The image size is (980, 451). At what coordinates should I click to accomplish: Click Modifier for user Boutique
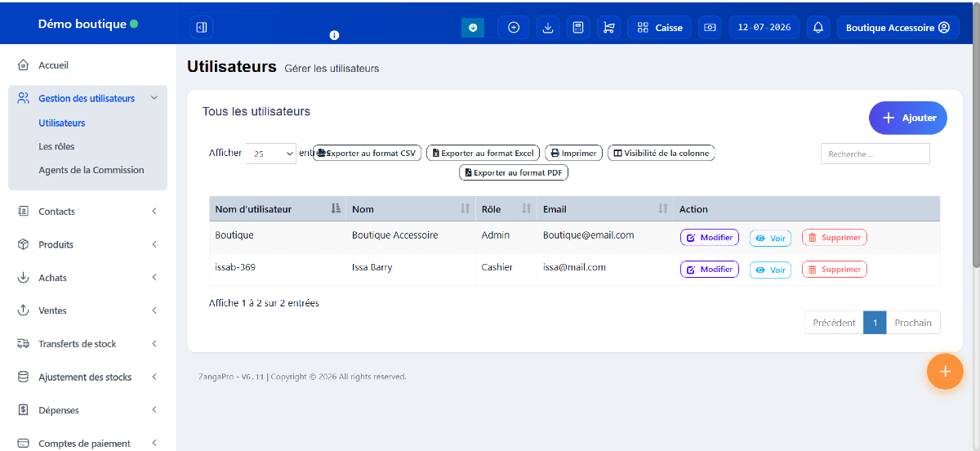coord(710,238)
